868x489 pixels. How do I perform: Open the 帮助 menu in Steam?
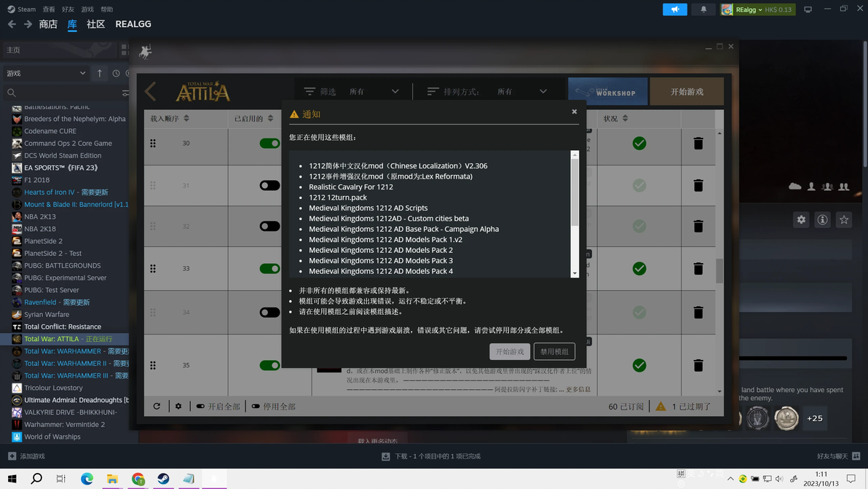(x=107, y=9)
